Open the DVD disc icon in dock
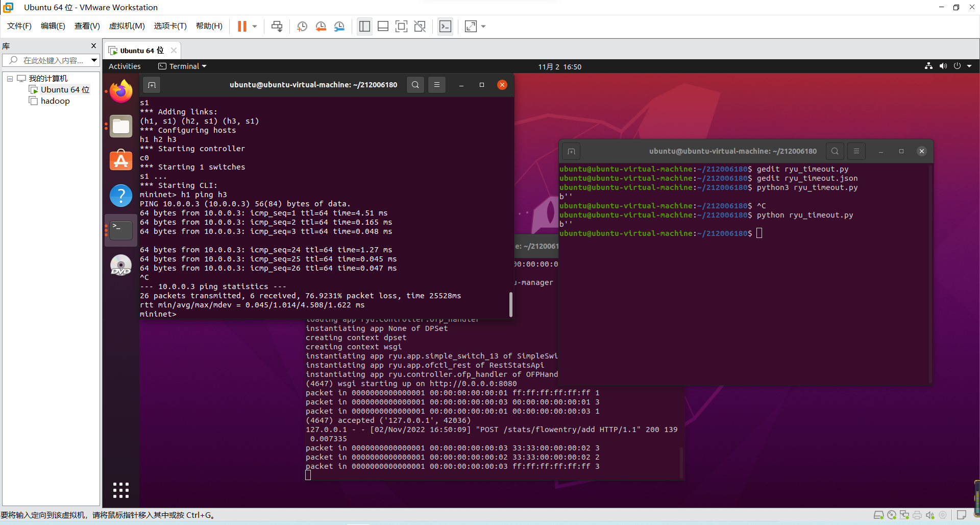Screen dimensions: 980x525 pyautogui.click(x=121, y=265)
